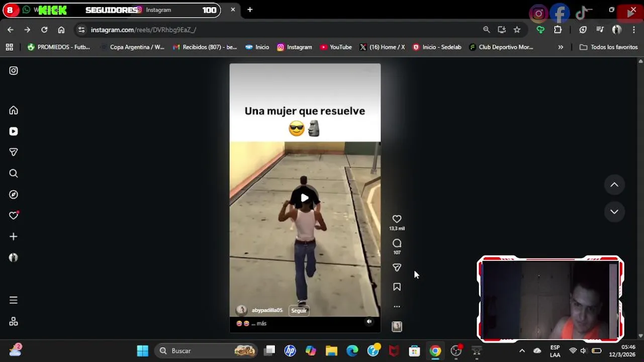Click the Instagram logo in the sidebar
The height and width of the screenshot is (362, 644).
point(14,71)
